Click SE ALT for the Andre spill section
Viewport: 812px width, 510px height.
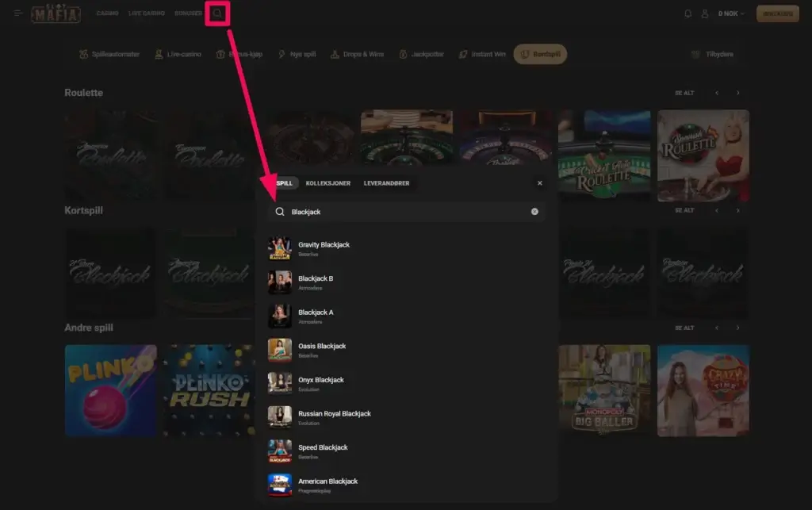684,328
